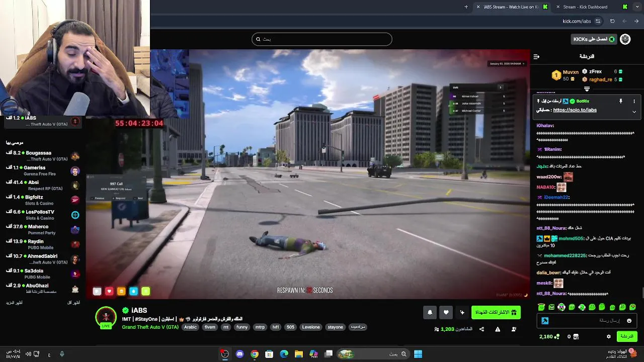Open Absi channel in the sidebar
This screenshot has width=644, height=362.
tap(43, 186)
